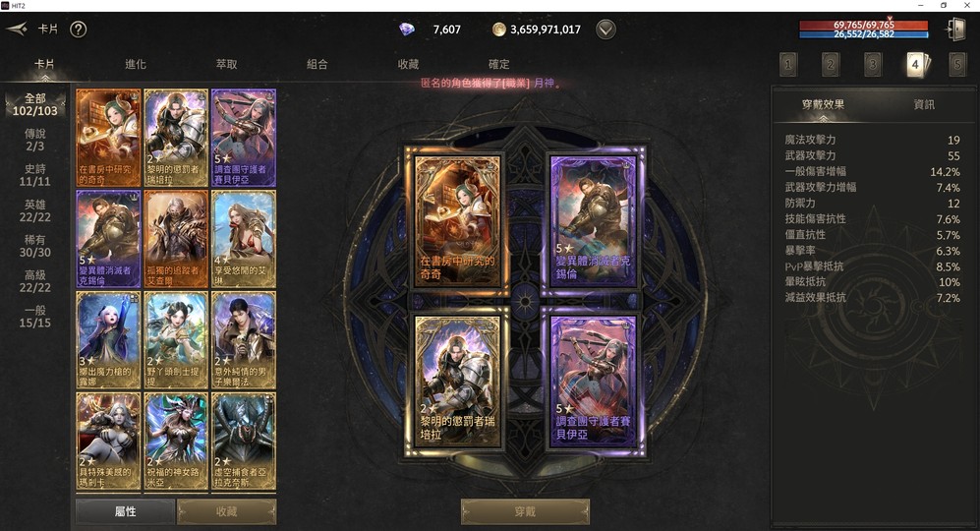Open the question mark help icon
Screen dimensions: 980x531
pyautogui.click(x=78, y=29)
